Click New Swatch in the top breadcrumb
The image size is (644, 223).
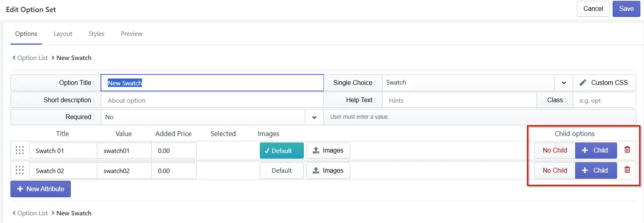74,58
